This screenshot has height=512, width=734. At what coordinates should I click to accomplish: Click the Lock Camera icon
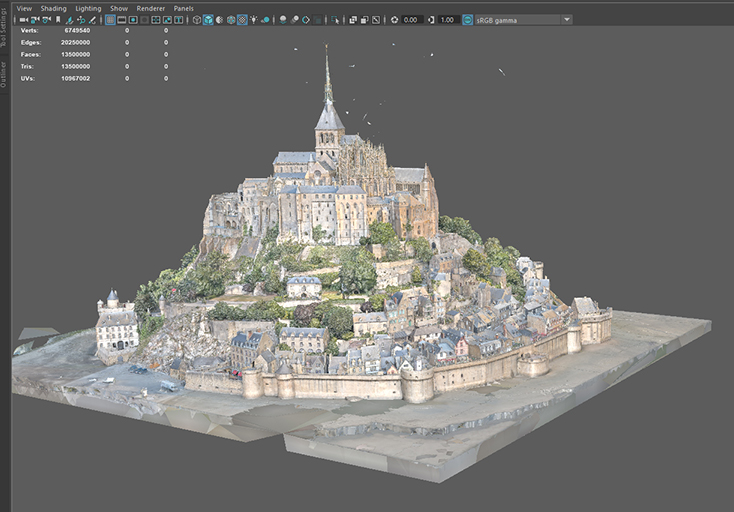coord(35,20)
